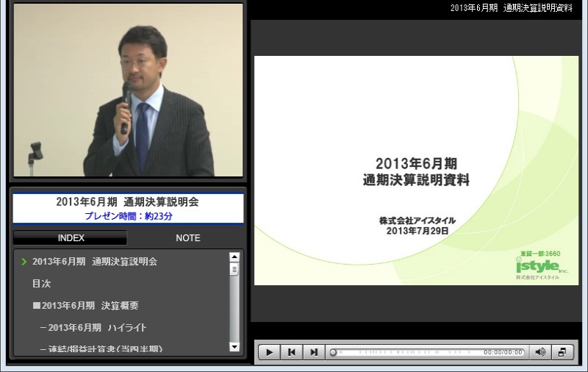Mute audio with the speaker icon
588x372 pixels.
(x=540, y=352)
